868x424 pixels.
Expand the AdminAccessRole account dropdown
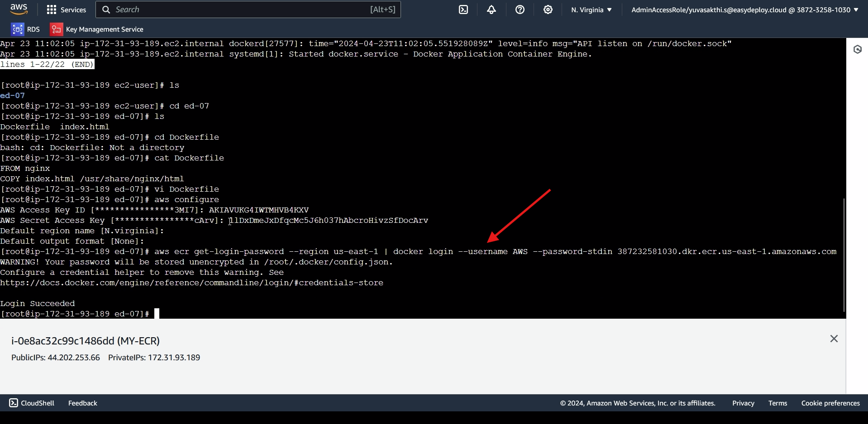coord(744,9)
